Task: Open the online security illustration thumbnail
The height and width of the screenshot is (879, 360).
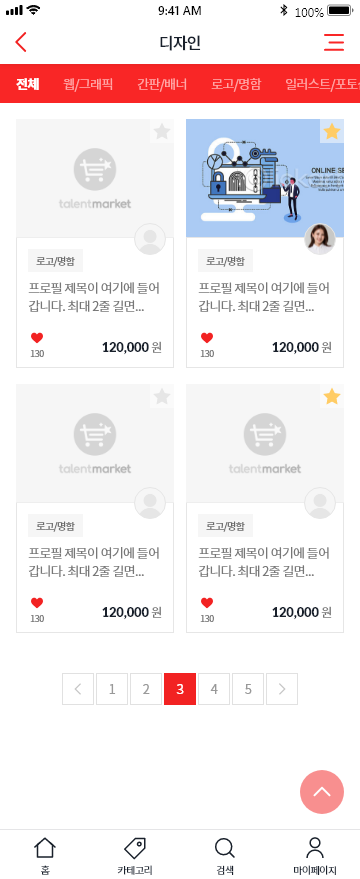Action: point(265,178)
